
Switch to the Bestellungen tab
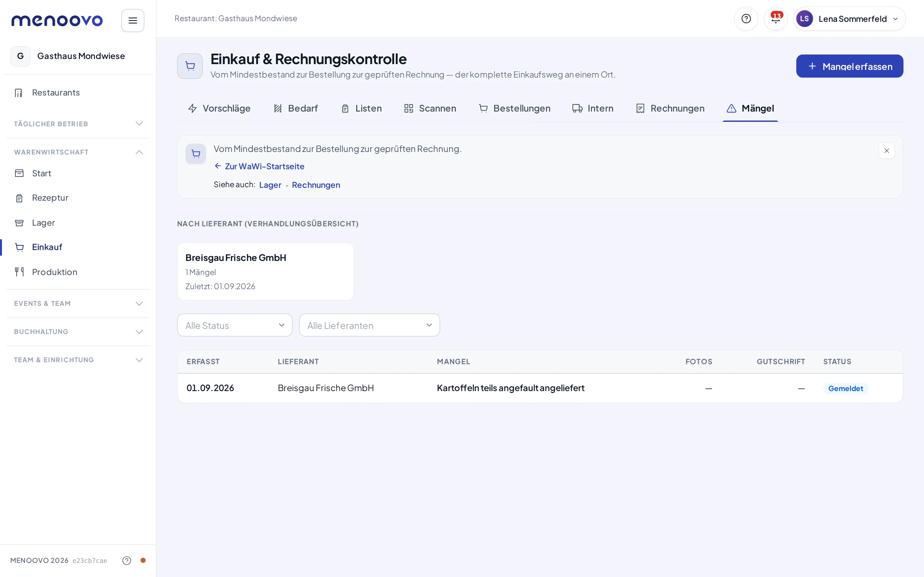point(514,108)
